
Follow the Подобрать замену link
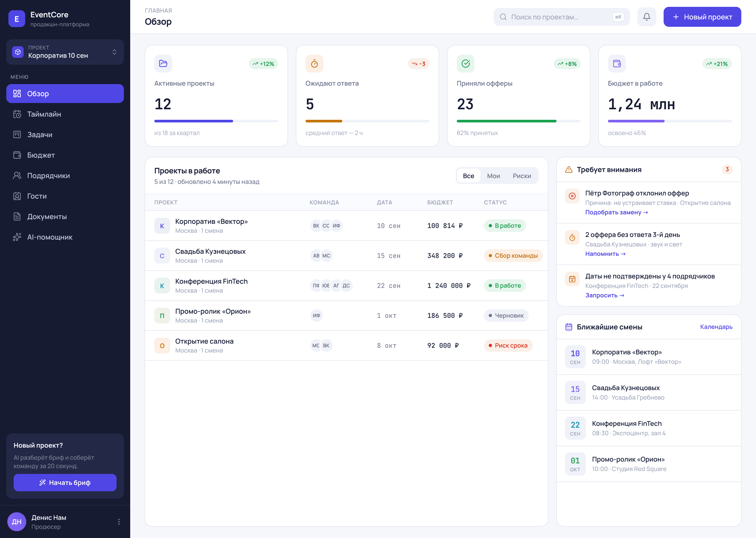point(616,212)
